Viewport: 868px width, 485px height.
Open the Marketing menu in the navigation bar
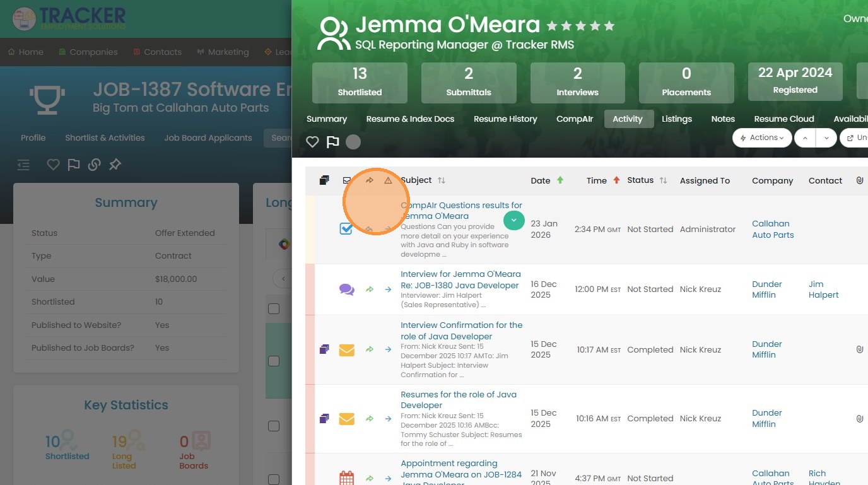[x=223, y=52]
